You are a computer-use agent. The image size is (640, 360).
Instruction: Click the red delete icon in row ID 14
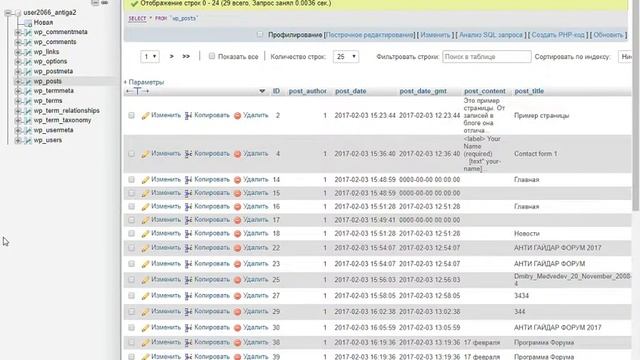pyautogui.click(x=237, y=180)
